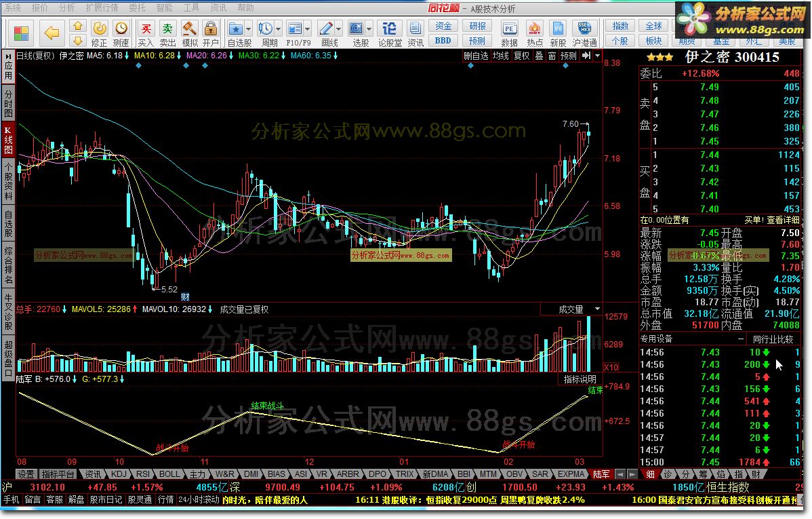The height and width of the screenshot is (519, 812).
Task: Open the 测速 speed test tool
Action: (121, 34)
